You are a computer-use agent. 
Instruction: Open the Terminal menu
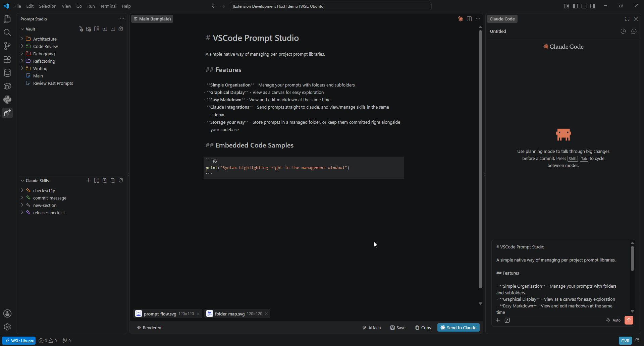point(108,6)
